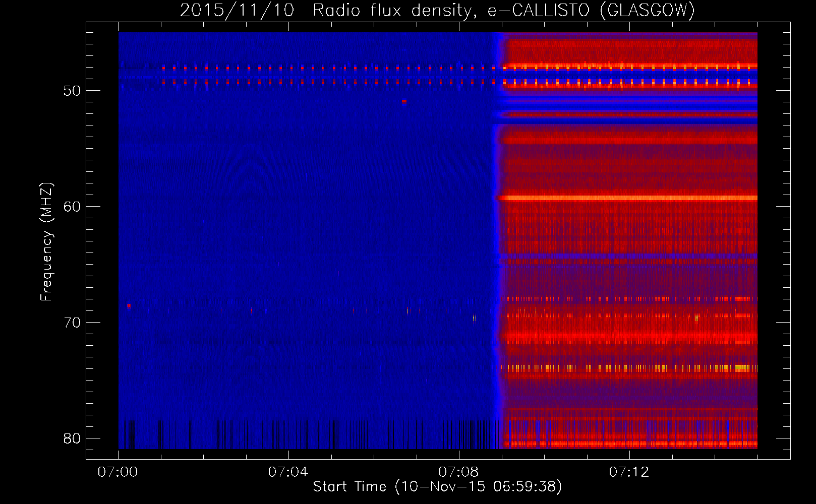Click the "60" frequency tick label
The height and width of the screenshot is (504, 816).
[x=72, y=207]
